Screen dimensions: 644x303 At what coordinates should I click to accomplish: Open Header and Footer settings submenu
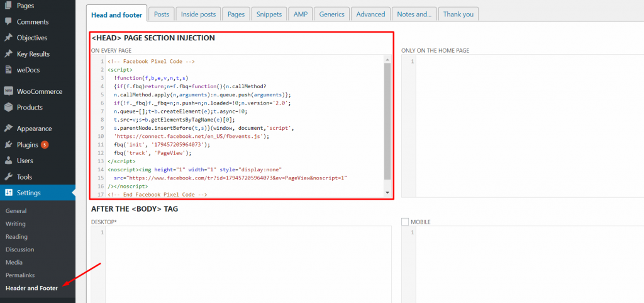[31, 288]
